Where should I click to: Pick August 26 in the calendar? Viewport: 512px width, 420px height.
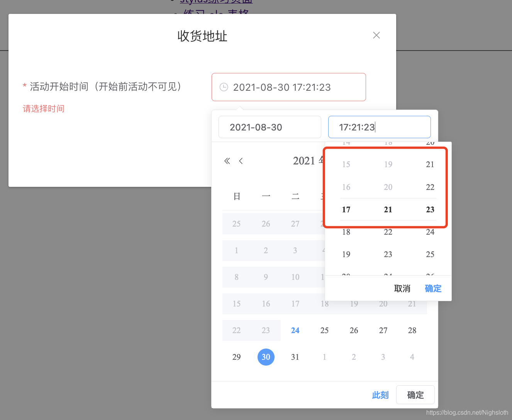pos(354,330)
